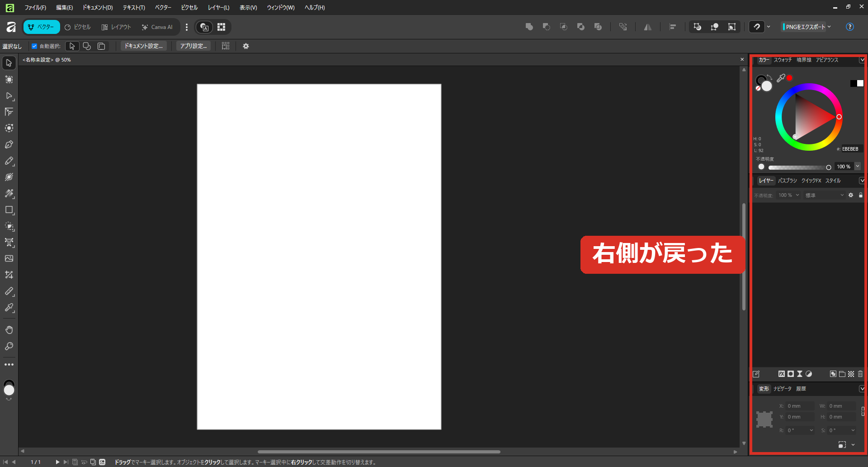Select the Artistic Text tool
The height and width of the screenshot is (467, 868).
9,242
